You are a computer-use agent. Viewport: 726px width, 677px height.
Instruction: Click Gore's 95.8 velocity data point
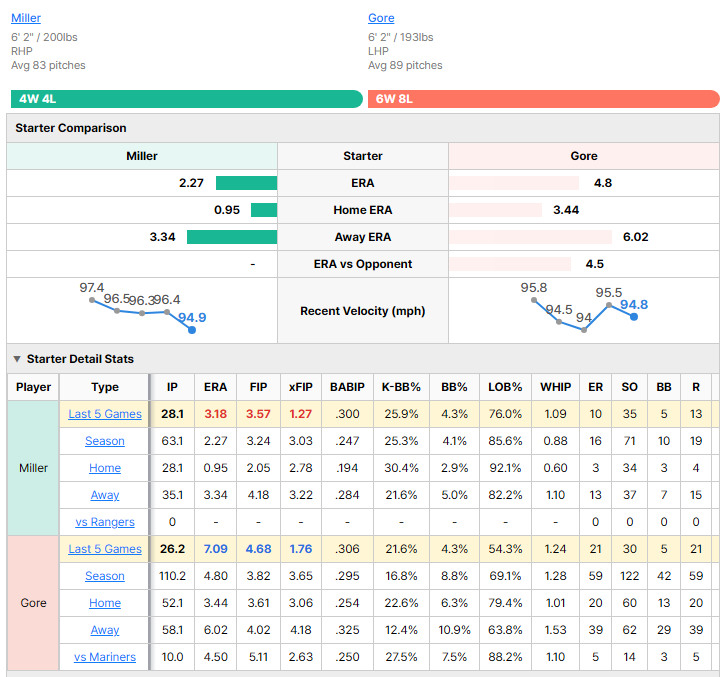tap(534, 300)
